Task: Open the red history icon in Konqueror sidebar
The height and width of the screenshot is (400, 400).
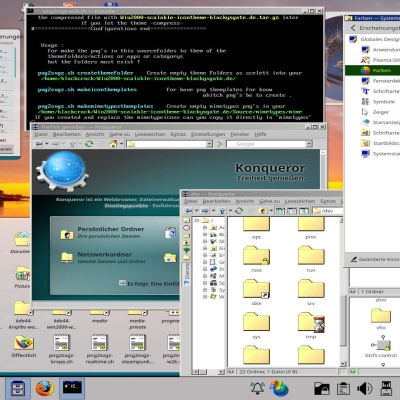Action: (187, 228)
